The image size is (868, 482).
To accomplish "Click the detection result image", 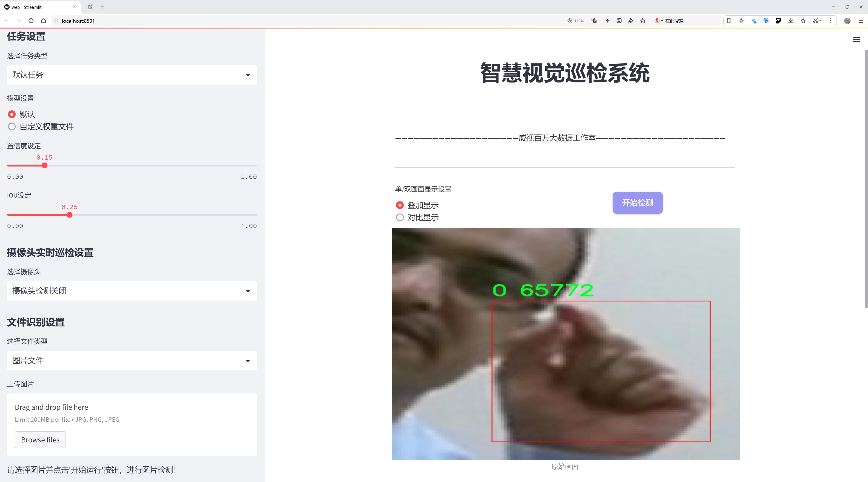I will (566, 344).
